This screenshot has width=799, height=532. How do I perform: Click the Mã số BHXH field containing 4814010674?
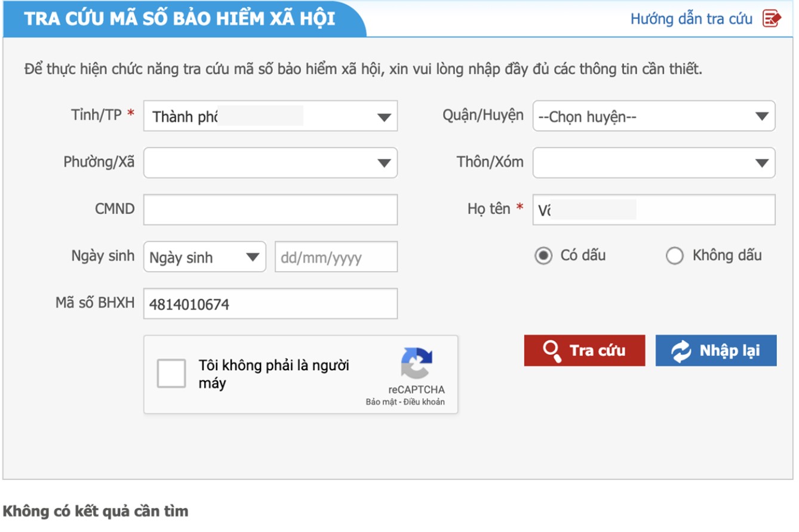[269, 303]
